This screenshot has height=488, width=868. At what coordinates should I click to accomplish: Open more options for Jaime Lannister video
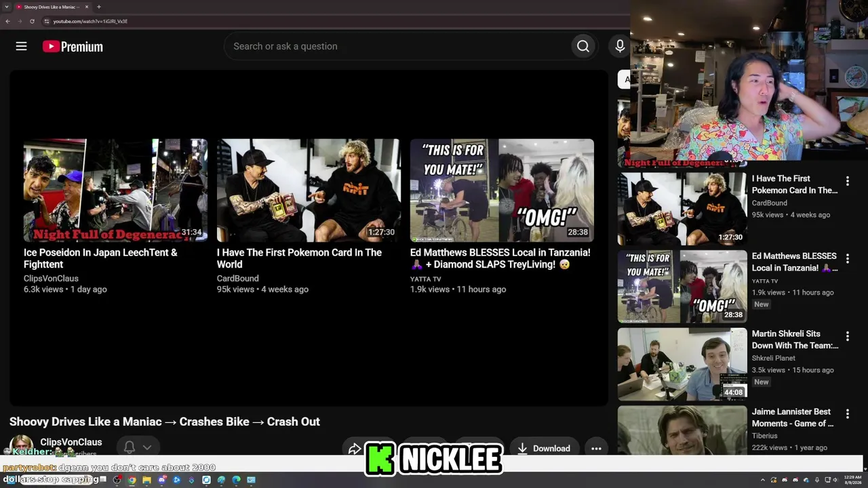point(847,414)
